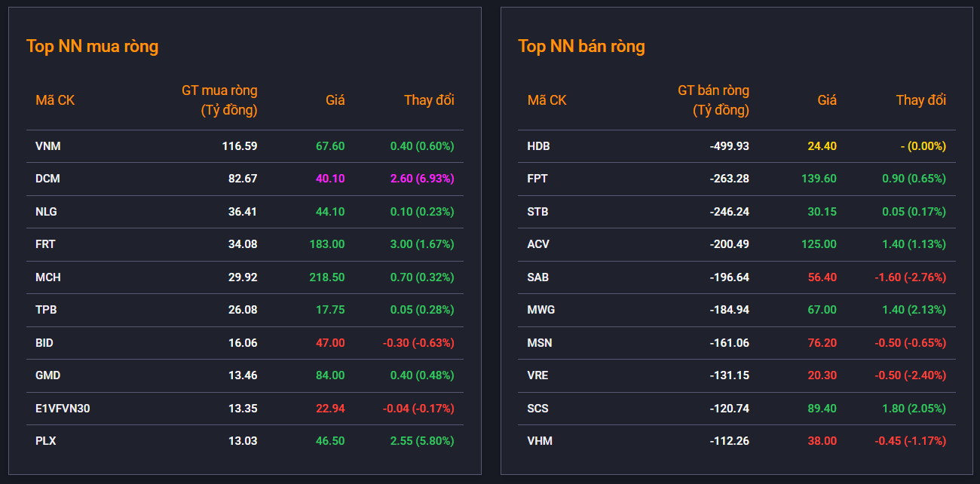This screenshot has width=980, height=484.
Task: Select the SCS ticker
Action: point(537,409)
